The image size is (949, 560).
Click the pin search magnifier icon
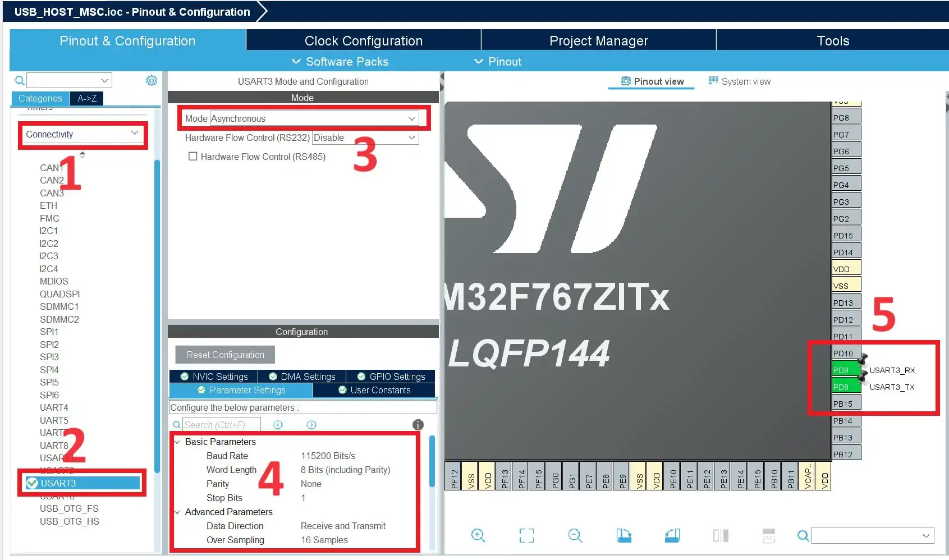[x=803, y=536]
